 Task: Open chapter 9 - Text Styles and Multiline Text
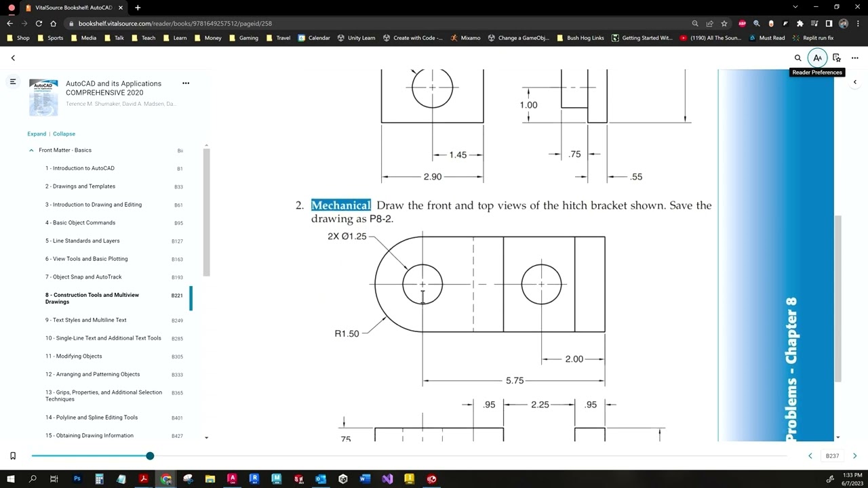(x=86, y=320)
